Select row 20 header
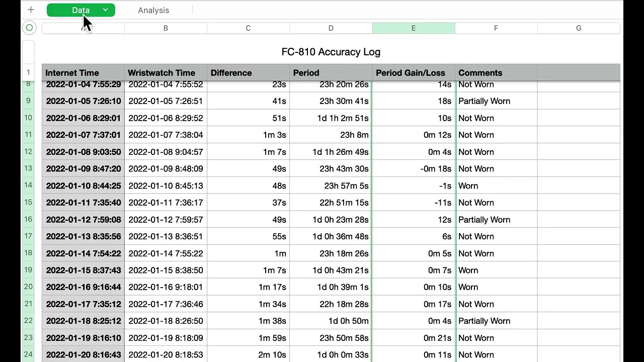The width and height of the screenshot is (644, 362). (28, 287)
